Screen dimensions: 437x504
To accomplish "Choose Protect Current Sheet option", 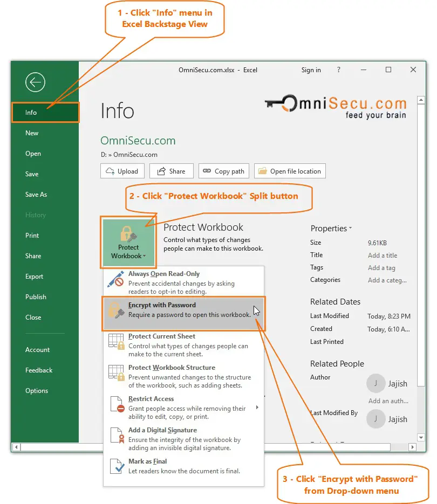I will coord(183,344).
